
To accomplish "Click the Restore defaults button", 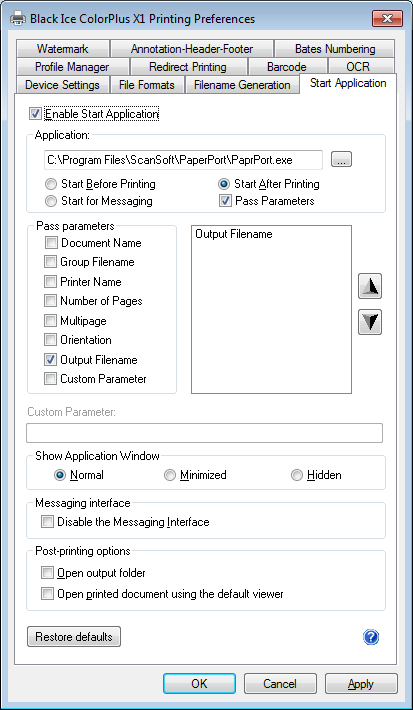I will tap(74, 637).
